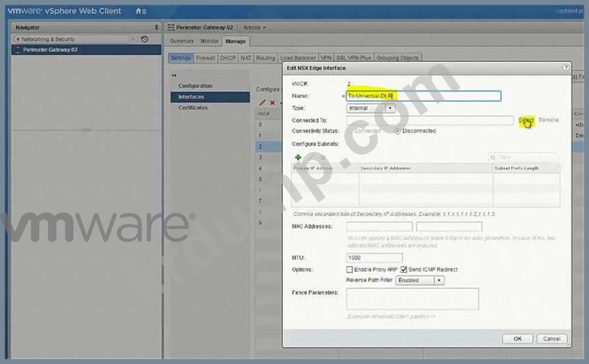This screenshot has height=364, width=589.
Task: Select vNIC row 1
Action: (268, 135)
